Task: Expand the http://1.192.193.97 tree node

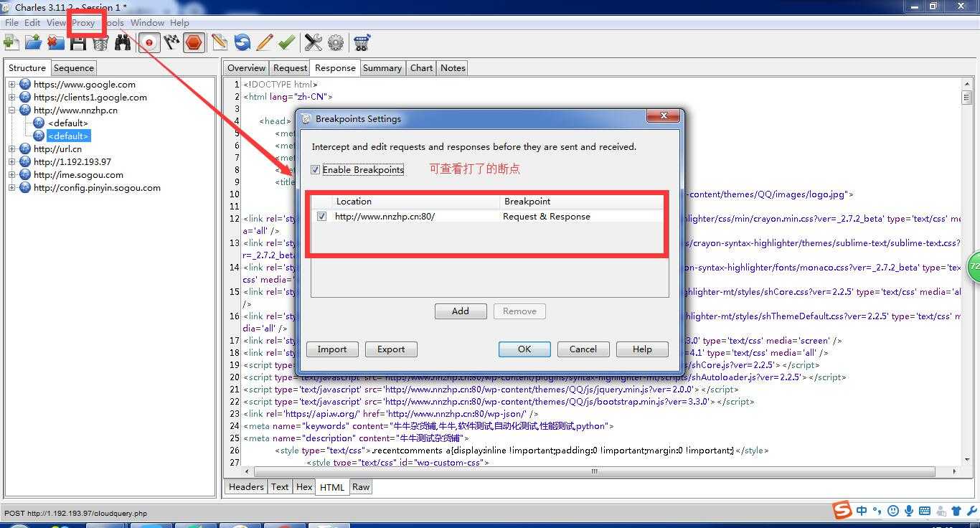Action: (12, 162)
